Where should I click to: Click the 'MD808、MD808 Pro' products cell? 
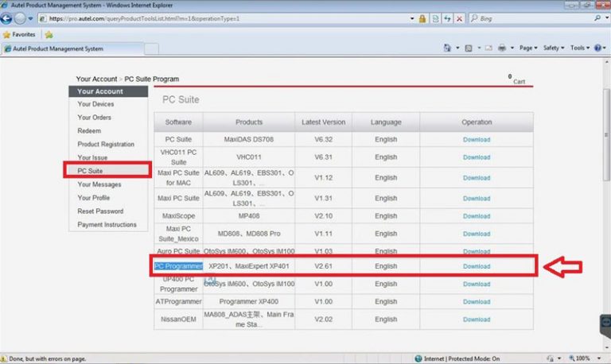[248, 234]
